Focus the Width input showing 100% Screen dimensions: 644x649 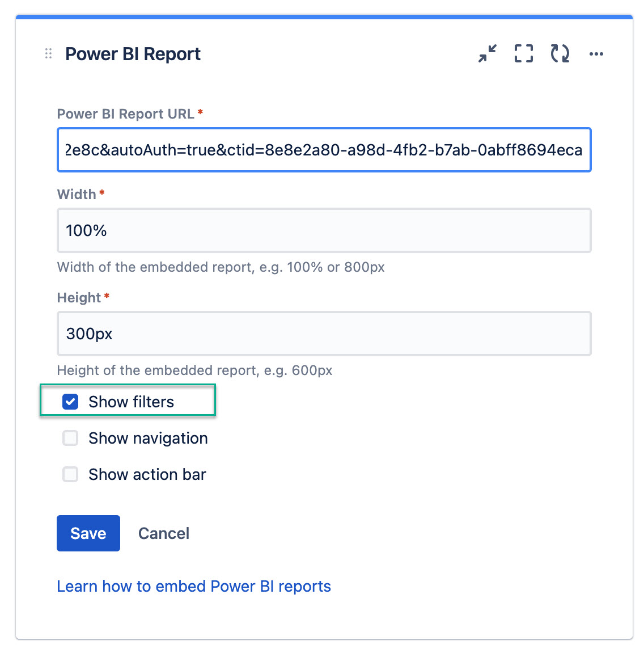point(324,230)
